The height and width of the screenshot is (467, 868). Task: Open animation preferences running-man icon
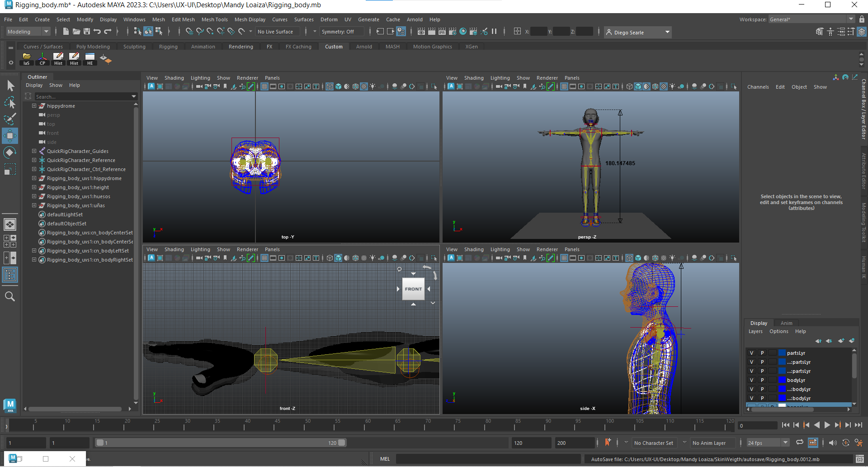(x=859, y=443)
